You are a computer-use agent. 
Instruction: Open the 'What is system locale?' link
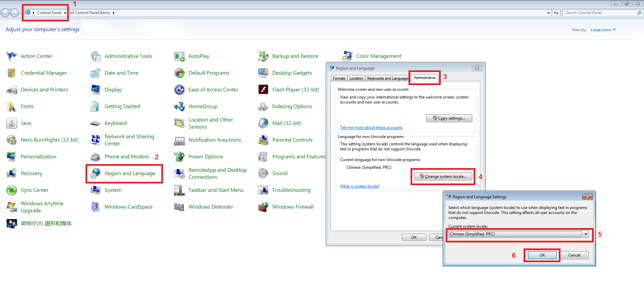[x=360, y=186]
